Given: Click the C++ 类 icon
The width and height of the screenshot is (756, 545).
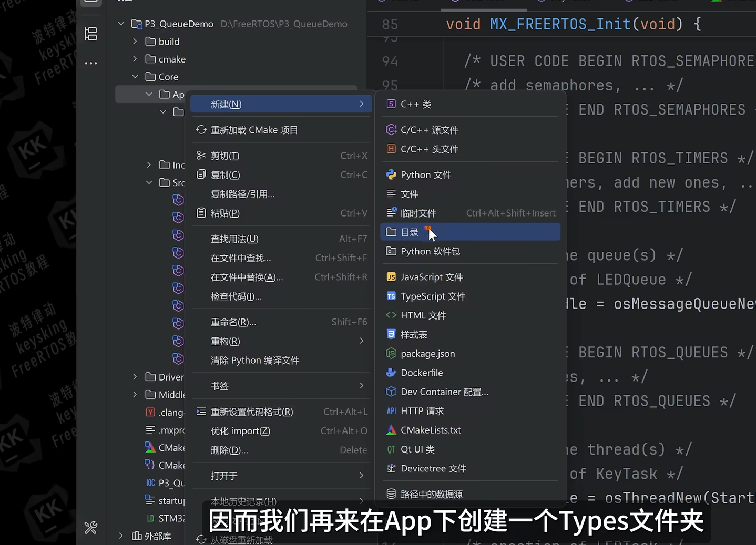Looking at the screenshot, I should (391, 104).
